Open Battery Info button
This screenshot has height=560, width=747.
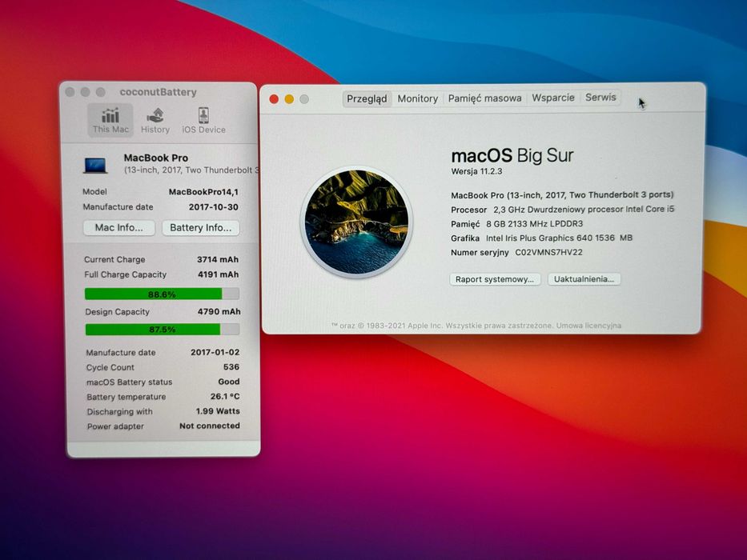click(201, 228)
